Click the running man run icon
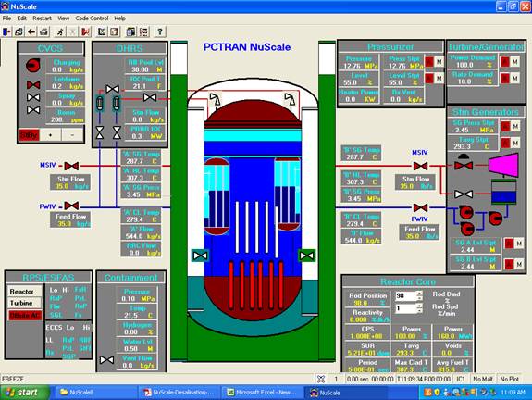Screen dimensions: 532x400 tap(60, 31)
